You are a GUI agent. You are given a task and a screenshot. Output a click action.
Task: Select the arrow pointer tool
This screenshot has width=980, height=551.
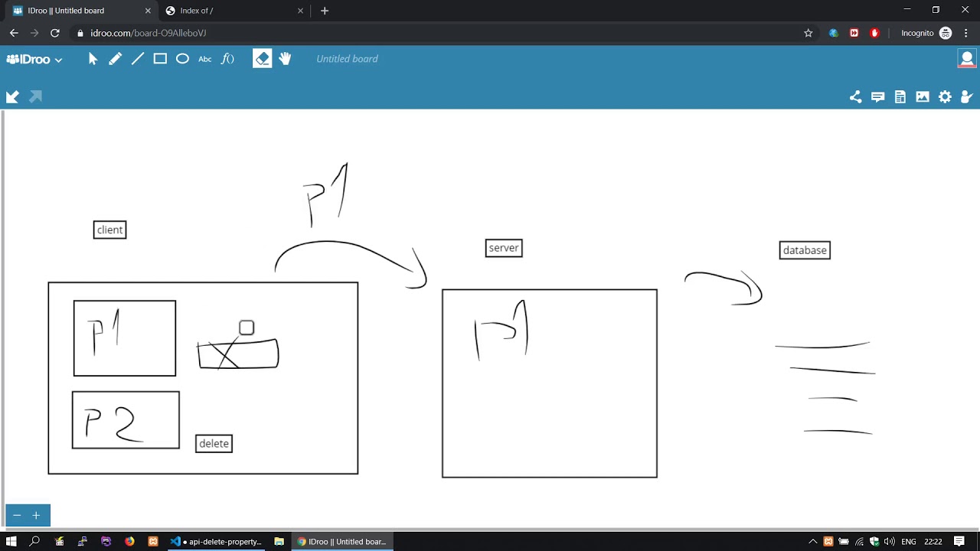point(93,59)
